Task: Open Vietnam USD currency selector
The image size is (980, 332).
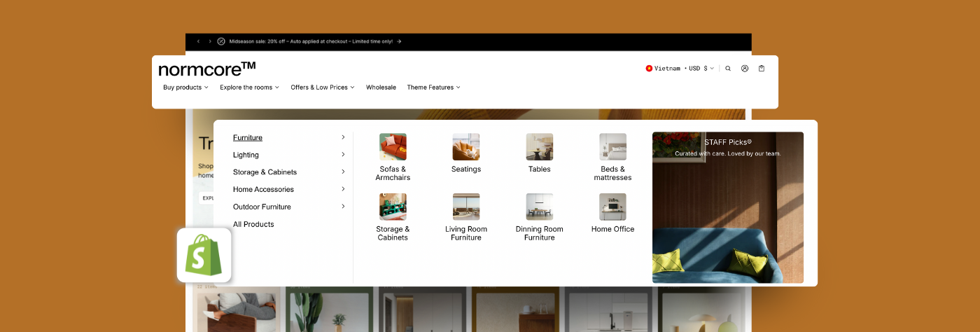Action: pos(680,69)
